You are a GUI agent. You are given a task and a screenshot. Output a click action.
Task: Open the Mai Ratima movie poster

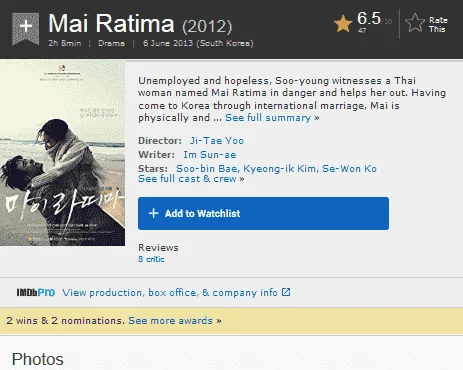click(62, 153)
